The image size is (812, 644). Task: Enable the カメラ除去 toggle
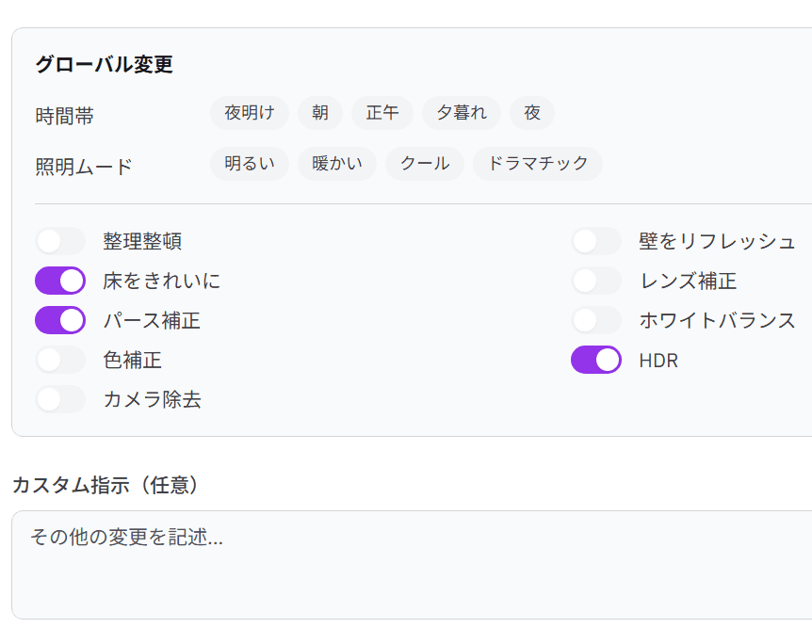tap(60, 399)
